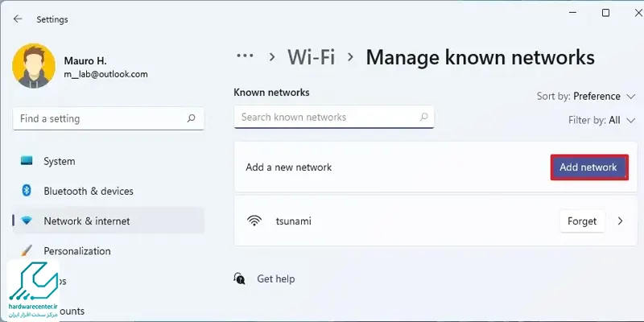Click the magnifier in Search known networks

coord(424,117)
